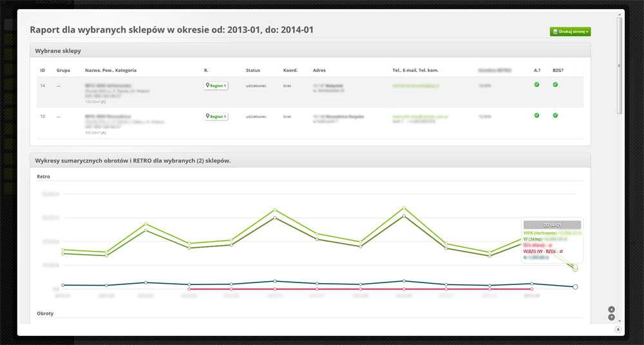Screen dimensions: 644x345
Task: Sort by the Status column header
Action: point(253,70)
